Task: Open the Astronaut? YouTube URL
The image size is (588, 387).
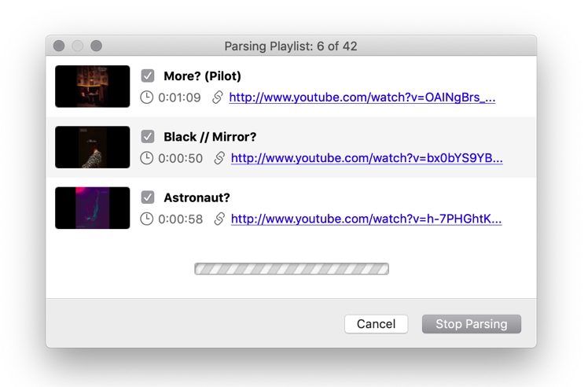Action: pyautogui.click(x=366, y=219)
